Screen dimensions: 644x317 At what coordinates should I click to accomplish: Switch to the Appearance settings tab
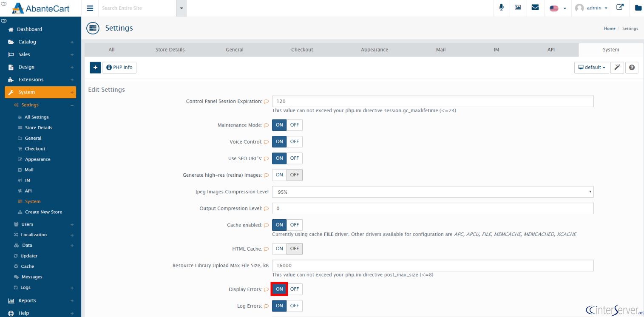374,50
